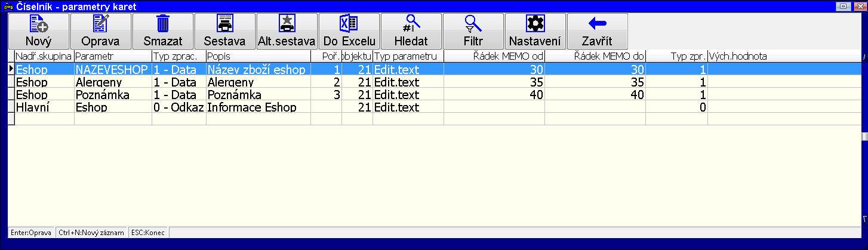Click the ESC:Konec status bar hint
The height and width of the screenshot is (250, 868).
click(149, 232)
